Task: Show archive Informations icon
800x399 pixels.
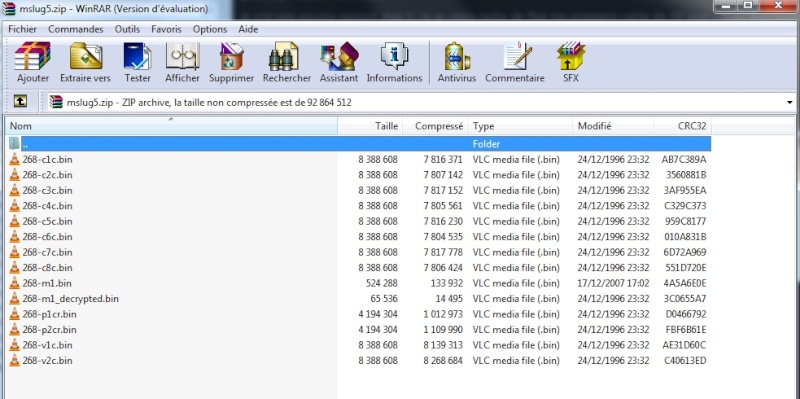Action: [394, 56]
